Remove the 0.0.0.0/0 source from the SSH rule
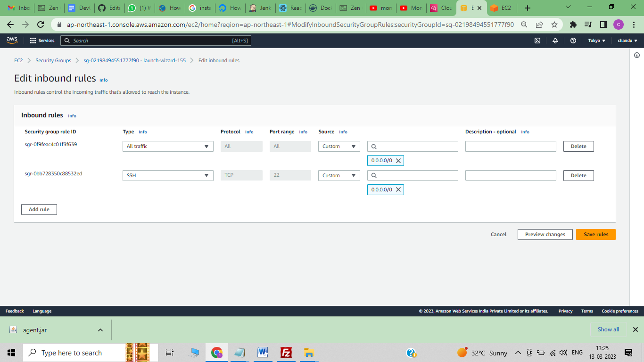Screen dimensions: 644x362 pyautogui.click(x=398, y=189)
